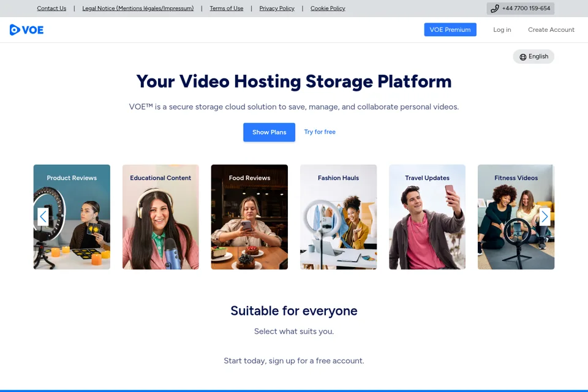Open the Contact Us link
This screenshot has height=392, width=588.
(51, 8)
